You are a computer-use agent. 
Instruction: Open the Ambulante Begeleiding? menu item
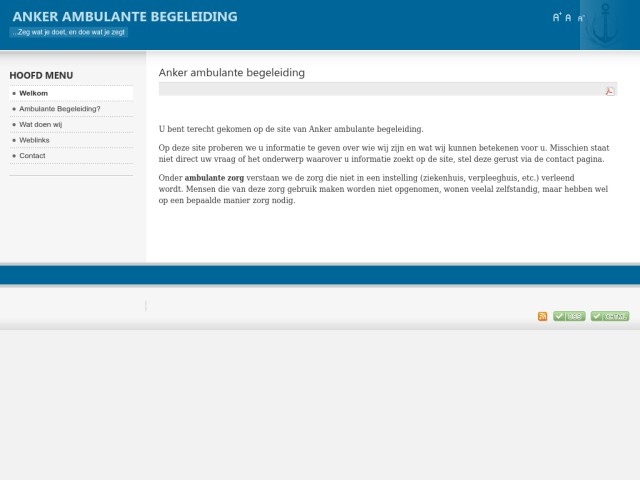coord(59,108)
